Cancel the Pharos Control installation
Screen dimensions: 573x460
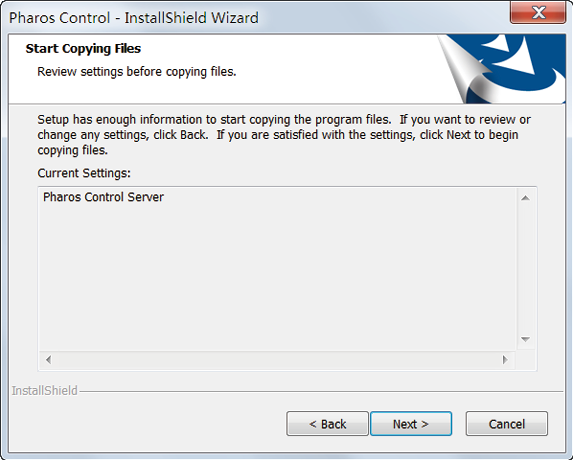click(x=506, y=423)
